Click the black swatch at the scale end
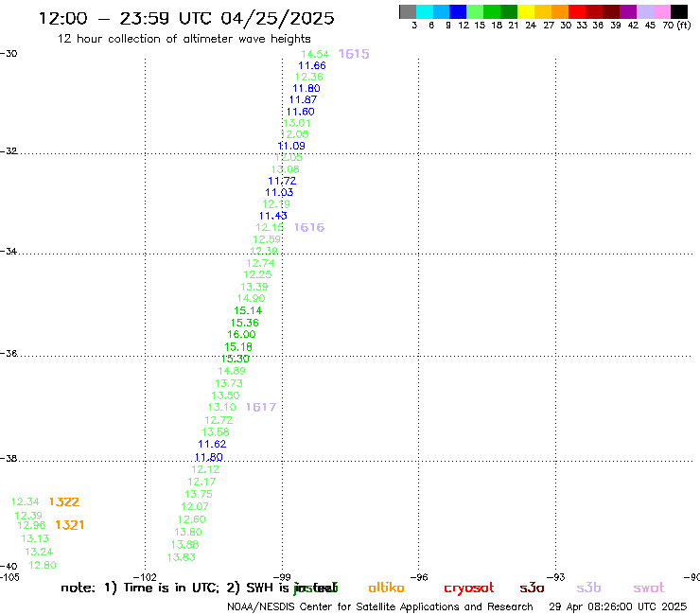700x615 pixels. pyautogui.click(x=679, y=11)
